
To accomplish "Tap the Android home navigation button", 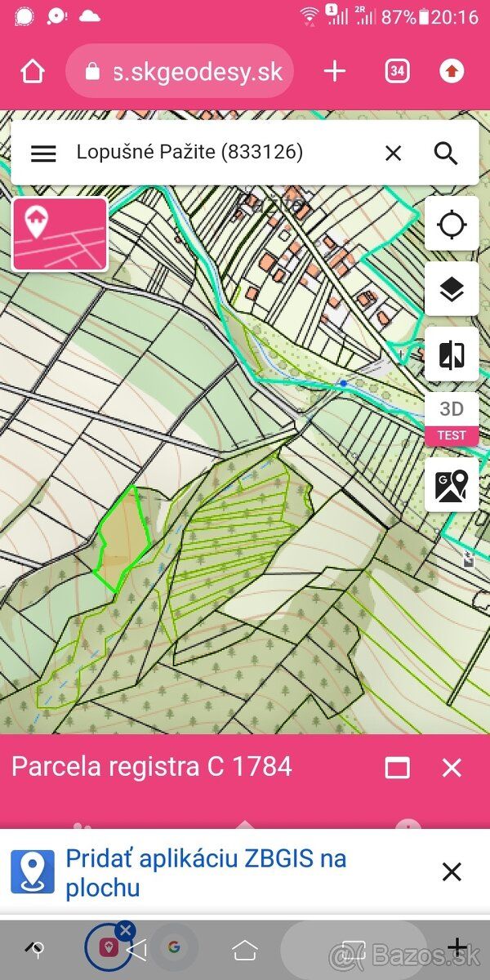I will tap(245, 949).
